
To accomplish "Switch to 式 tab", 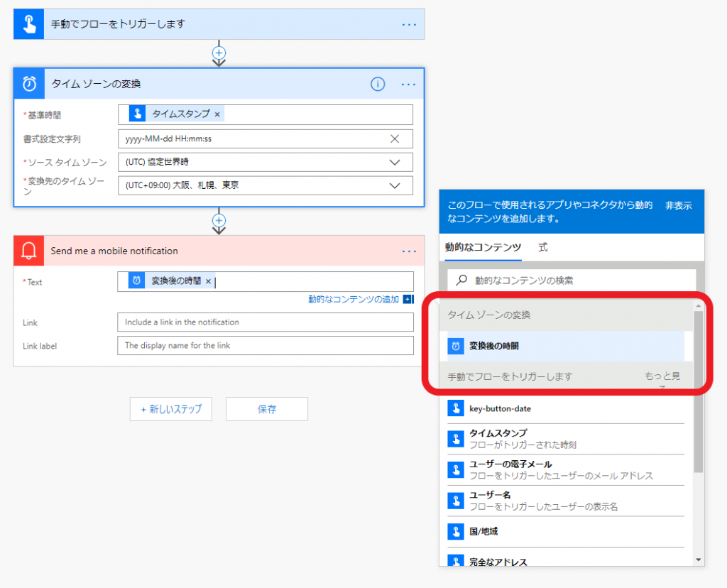I will [x=543, y=247].
